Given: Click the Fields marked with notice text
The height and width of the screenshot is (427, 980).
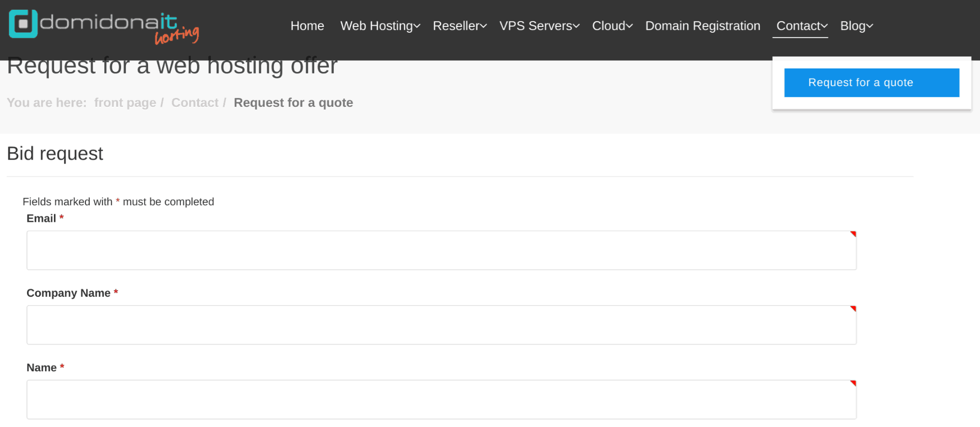Looking at the screenshot, I should [118, 202].
